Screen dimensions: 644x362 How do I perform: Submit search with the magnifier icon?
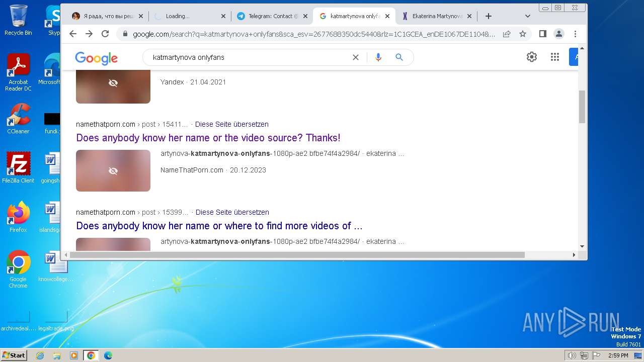coord(399,57)
